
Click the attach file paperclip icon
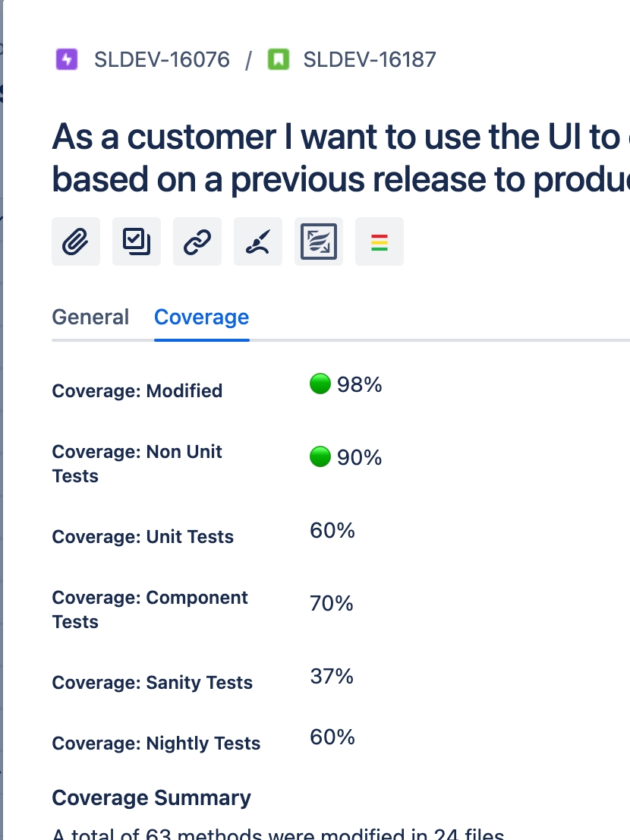76,242
